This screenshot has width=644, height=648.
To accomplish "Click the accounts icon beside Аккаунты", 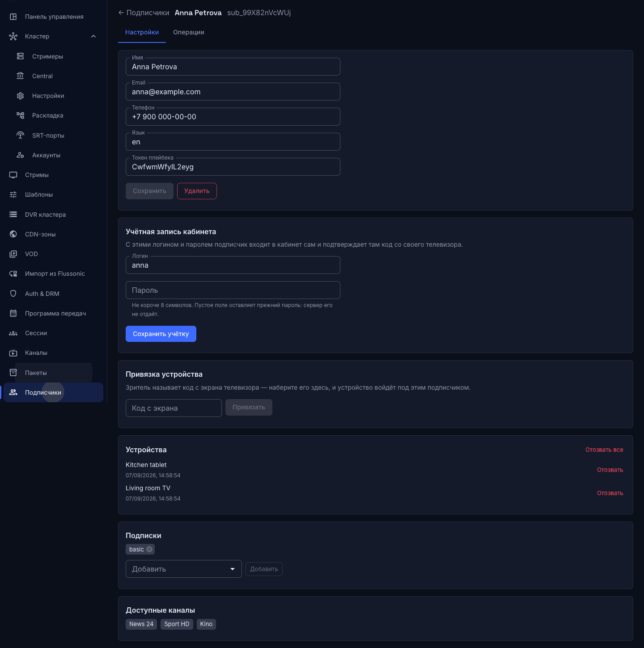I will coord(20,155).
